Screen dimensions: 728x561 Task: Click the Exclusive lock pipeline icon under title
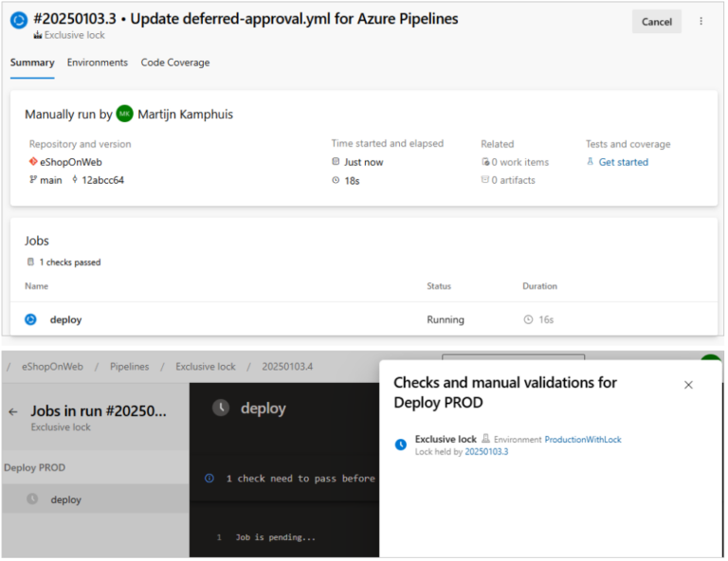click(38, 35)
